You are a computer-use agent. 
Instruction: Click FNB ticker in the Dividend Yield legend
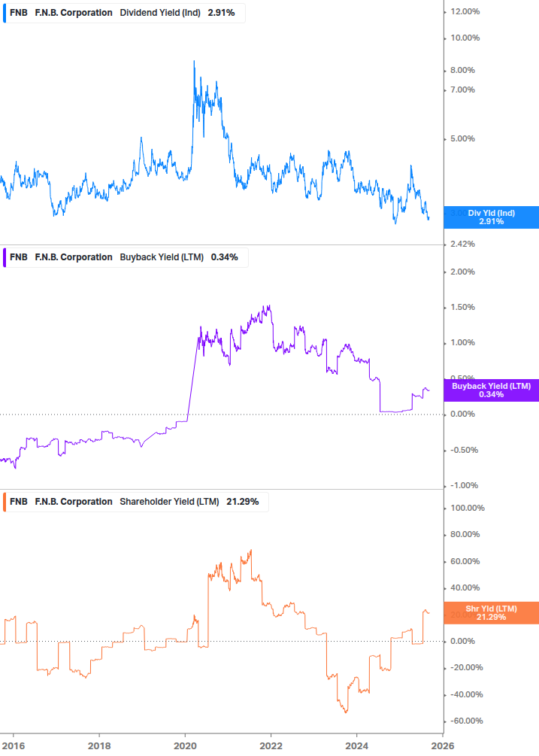coord(18,13)
